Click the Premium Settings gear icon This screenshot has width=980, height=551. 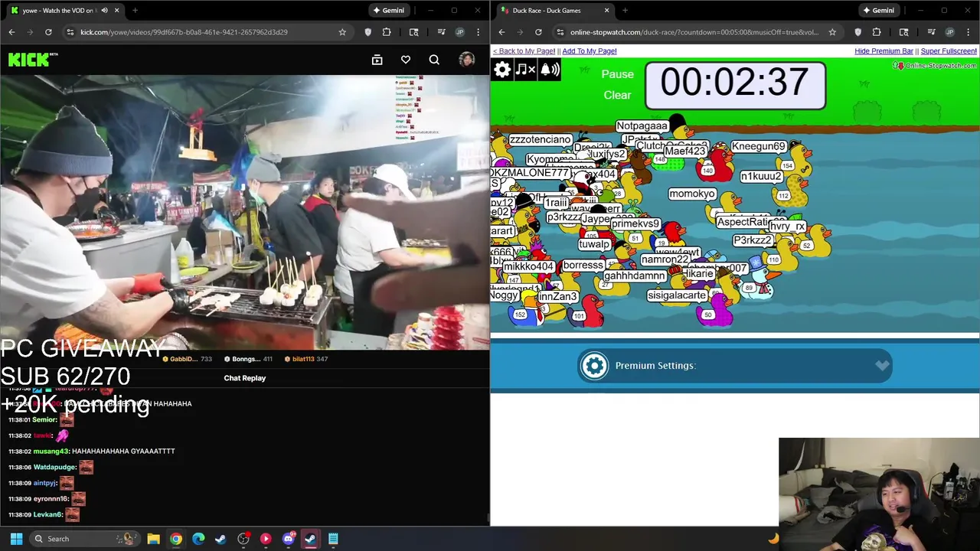pos(594,366)
